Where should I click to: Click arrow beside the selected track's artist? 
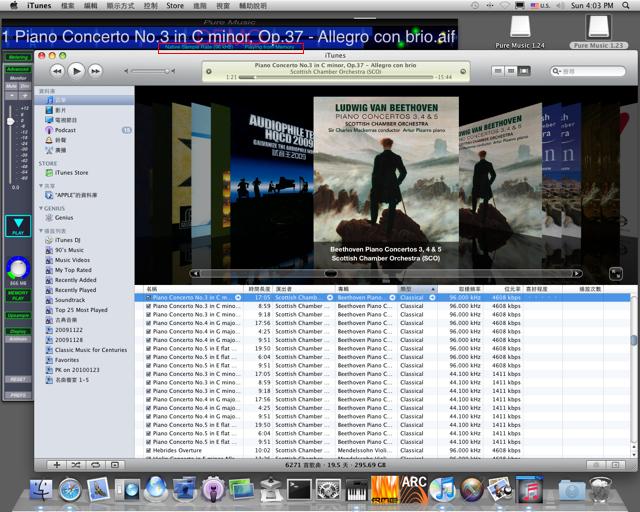pyautogui.click(x=330, y=298)
